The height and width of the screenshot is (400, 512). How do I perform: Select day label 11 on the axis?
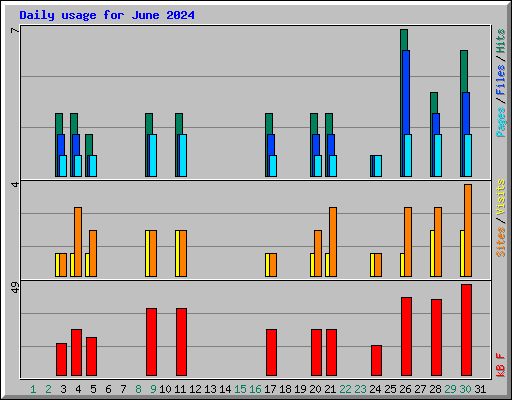tap(180, 389)
